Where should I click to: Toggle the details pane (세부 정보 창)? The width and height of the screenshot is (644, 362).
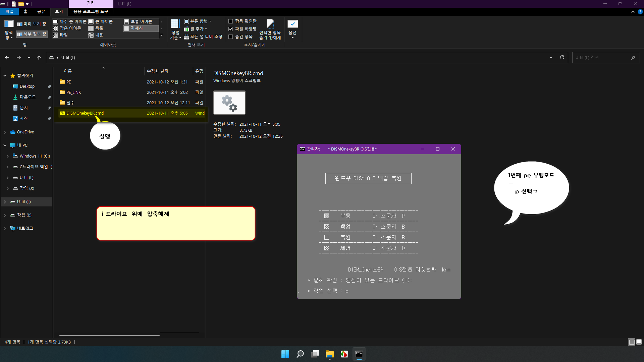(x=32, y=34)
